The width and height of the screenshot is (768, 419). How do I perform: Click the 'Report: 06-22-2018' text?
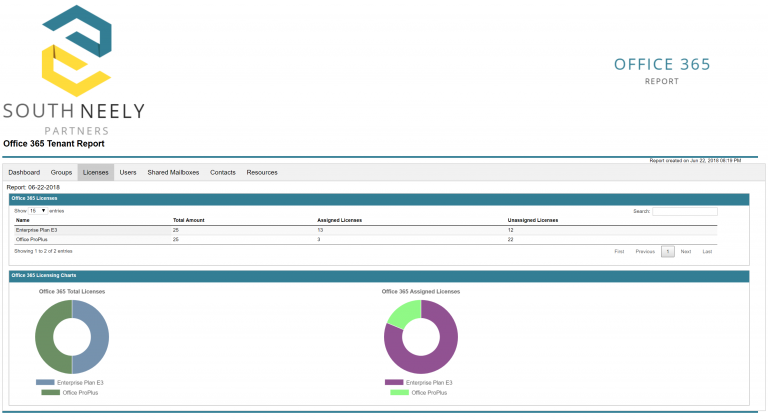[x=33, y=187]
